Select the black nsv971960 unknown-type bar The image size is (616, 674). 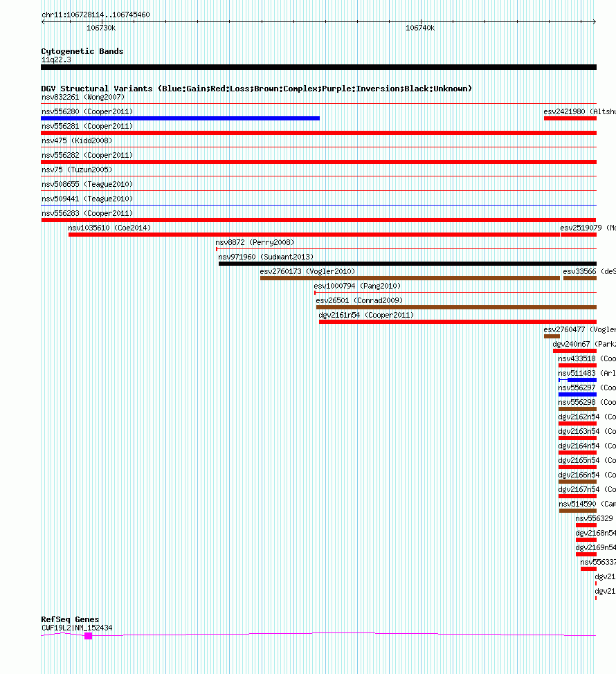click(x=408, y=264)
